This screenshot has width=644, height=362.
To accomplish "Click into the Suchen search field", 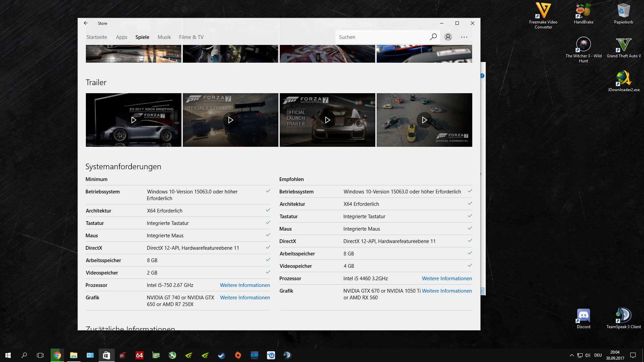I will [x=382, y=37].
